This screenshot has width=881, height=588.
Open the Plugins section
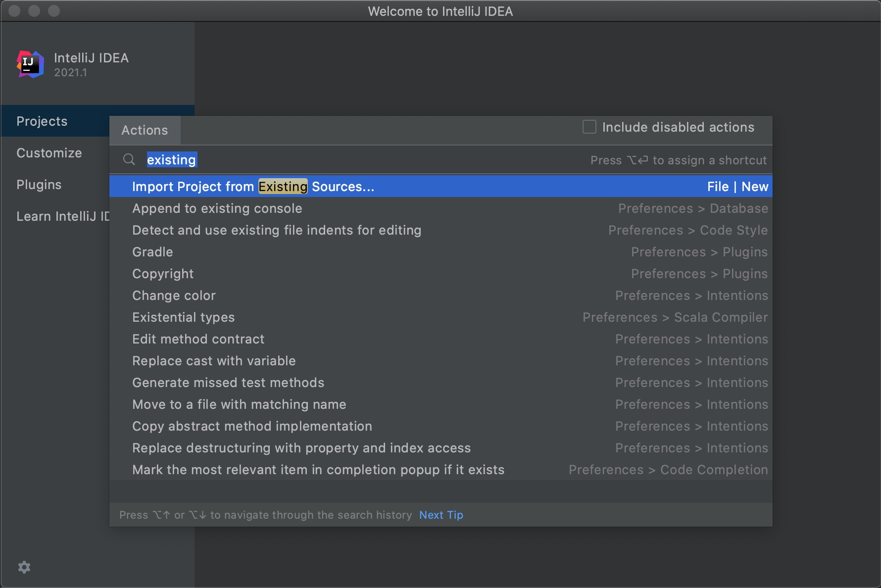[x=39, y=185]
